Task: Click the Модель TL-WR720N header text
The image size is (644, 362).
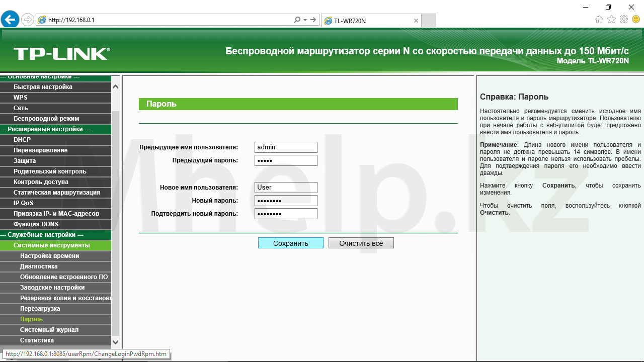Action: click(593, 61)
